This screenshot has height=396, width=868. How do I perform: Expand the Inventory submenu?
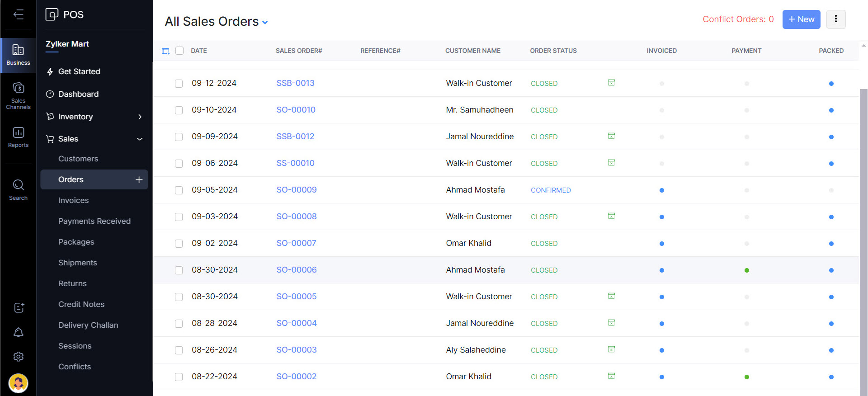coord(140,117)
